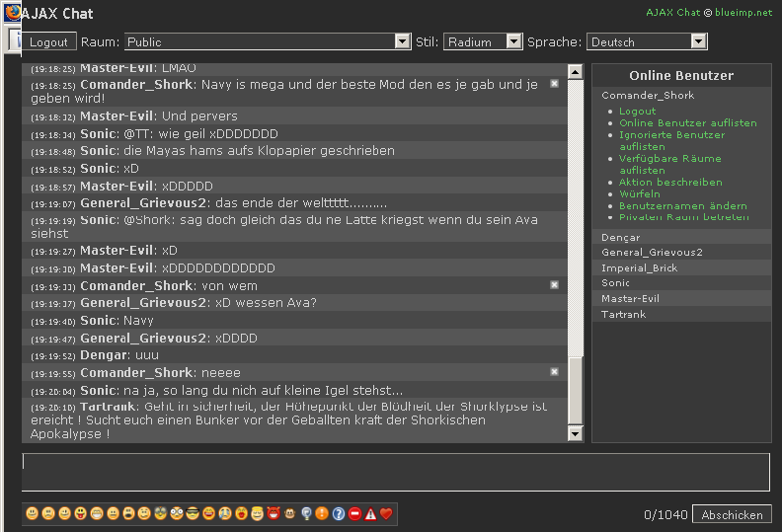Choose 'Online Benutzer auflisten'

pyautogui.click(x=688, y=122)
